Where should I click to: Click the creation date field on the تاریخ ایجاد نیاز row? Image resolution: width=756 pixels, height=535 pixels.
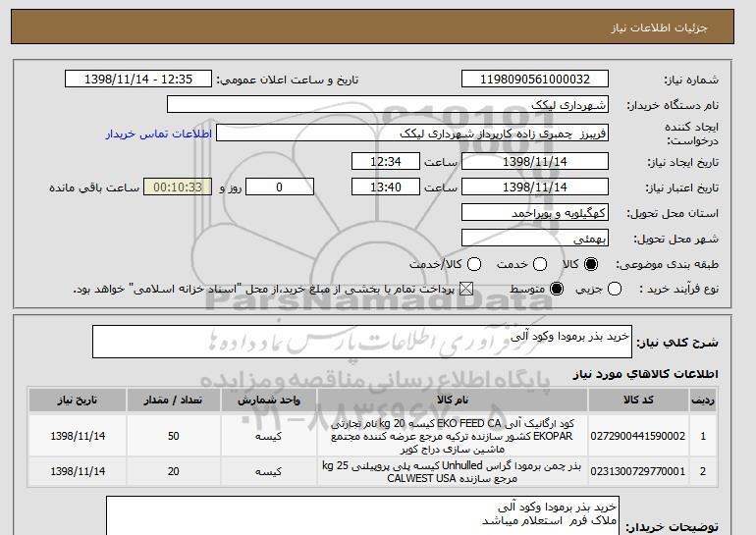click(535, 161)
